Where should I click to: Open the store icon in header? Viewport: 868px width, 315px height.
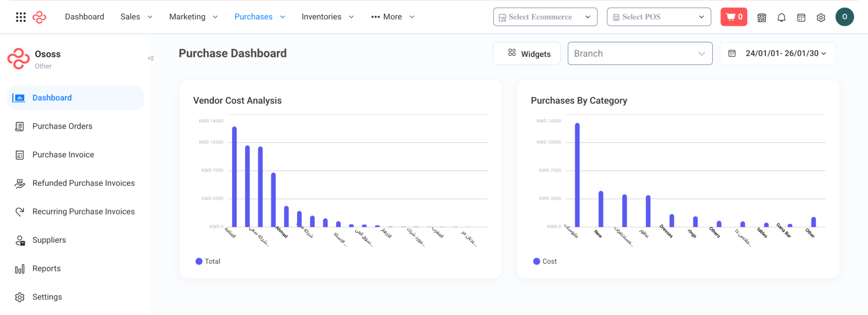point(761,17)
